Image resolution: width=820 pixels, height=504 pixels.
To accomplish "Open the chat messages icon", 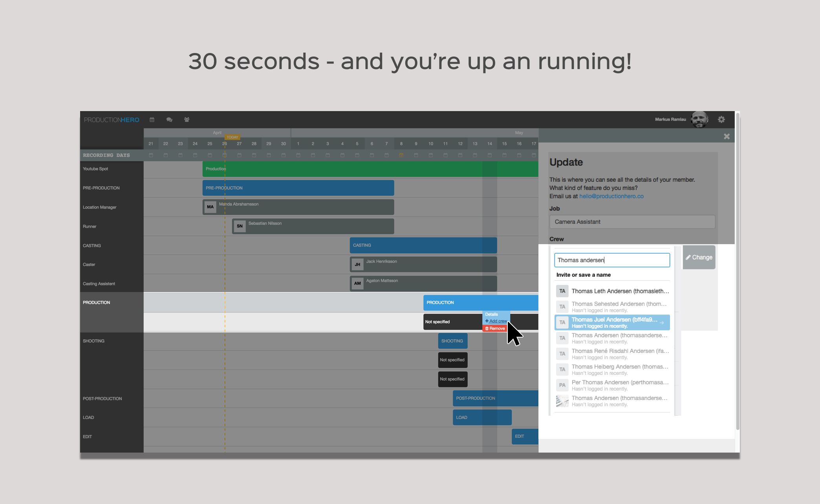I will [x=169, y=119].
